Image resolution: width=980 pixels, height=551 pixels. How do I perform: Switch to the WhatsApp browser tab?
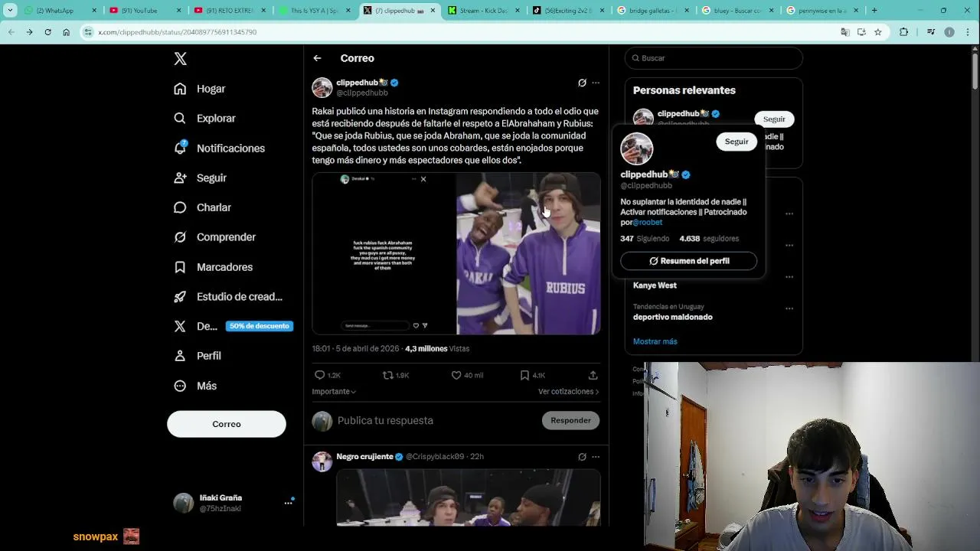(59, 11)
